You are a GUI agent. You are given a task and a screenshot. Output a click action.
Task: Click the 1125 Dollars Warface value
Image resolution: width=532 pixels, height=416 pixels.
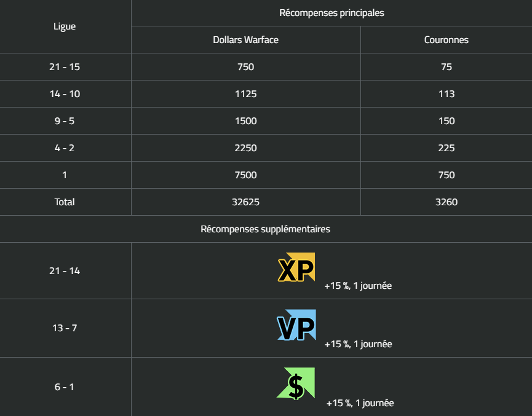pos(245,94)
